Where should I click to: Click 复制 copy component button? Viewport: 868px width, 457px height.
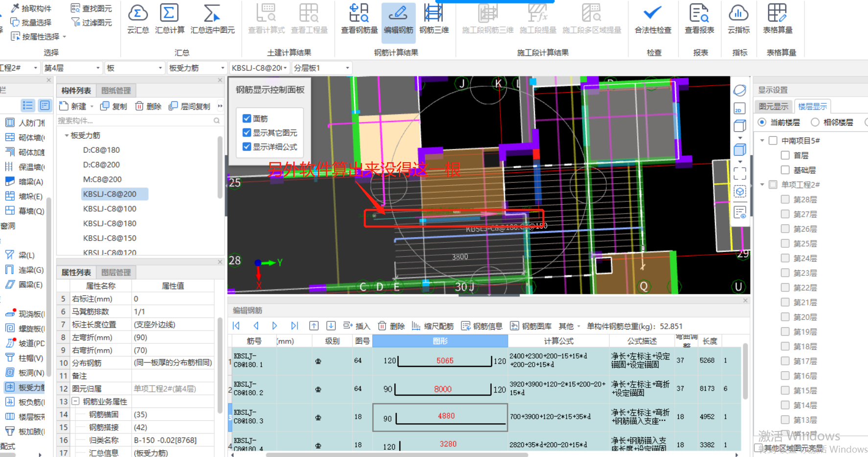pos(114,106)
